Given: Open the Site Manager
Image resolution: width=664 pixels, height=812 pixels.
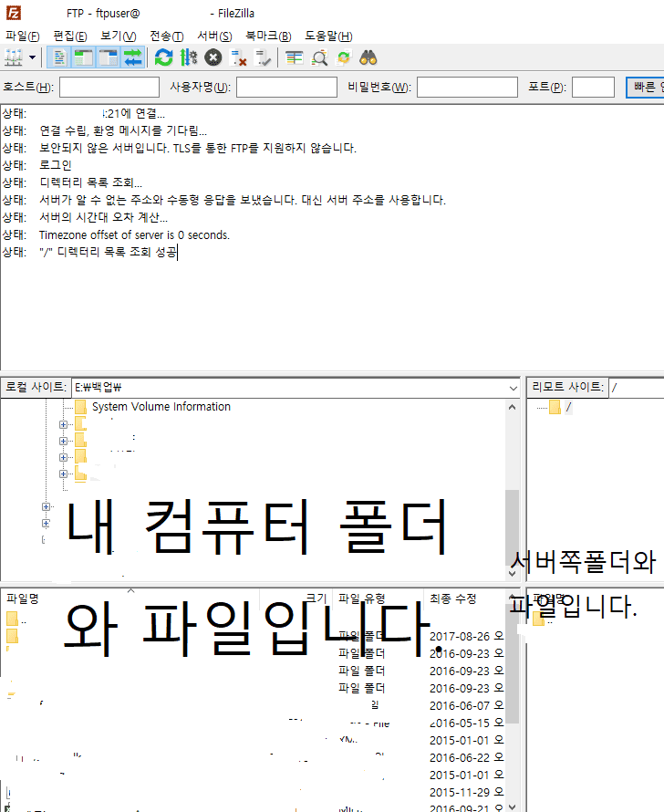Looking at the screenshot, I should tap(14, 57).
